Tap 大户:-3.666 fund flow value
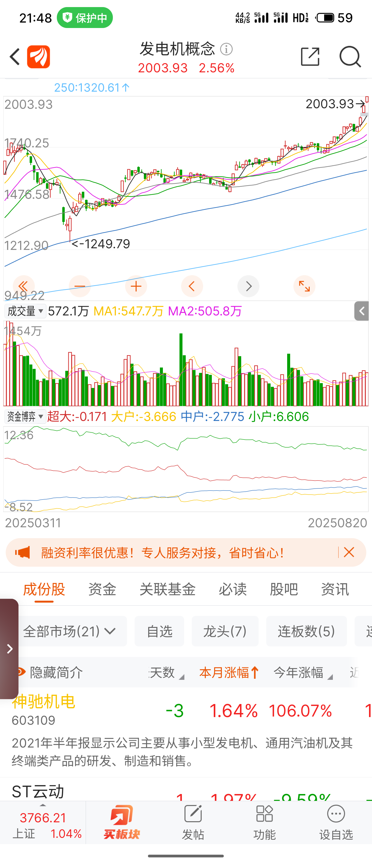This screenshot has height=868, width=372. [x=144, y=417]
